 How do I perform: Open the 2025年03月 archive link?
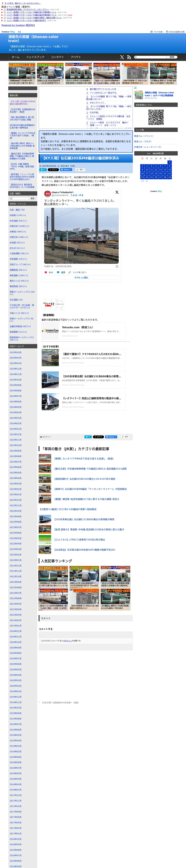[15, 352]
